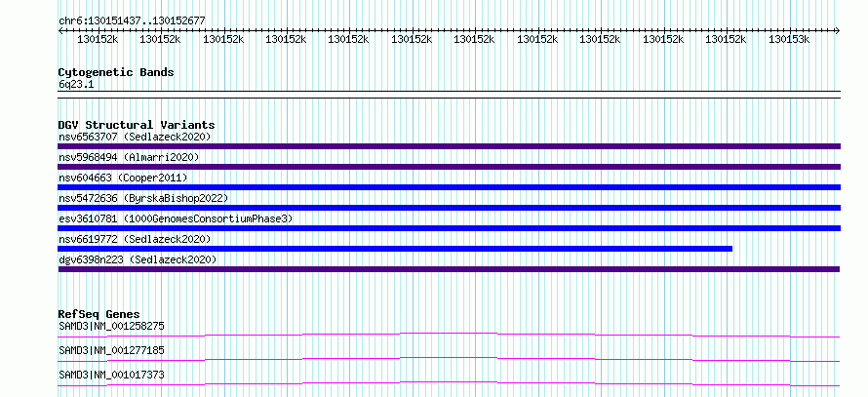Image resolution: width=868 pixels, height=397 pixels.
Task: Click the 130153k ruler tick label
Action: (789, 39)
